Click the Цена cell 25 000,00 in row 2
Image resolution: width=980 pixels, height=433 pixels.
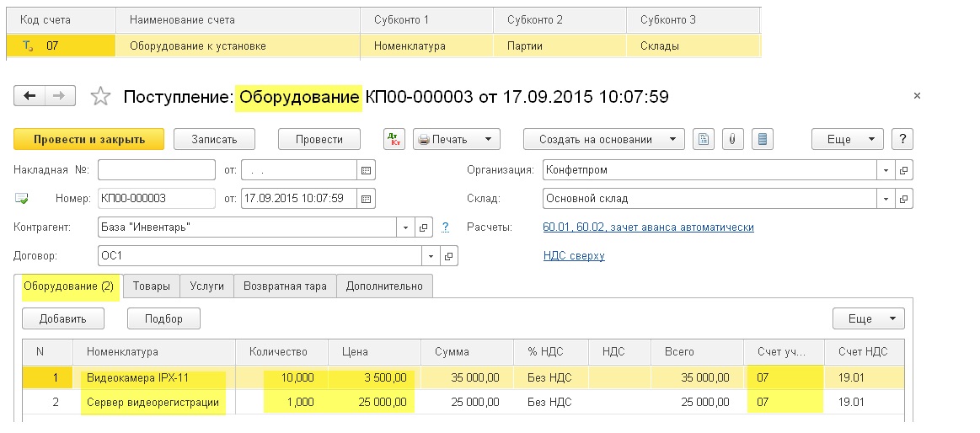tap(374, 403)
